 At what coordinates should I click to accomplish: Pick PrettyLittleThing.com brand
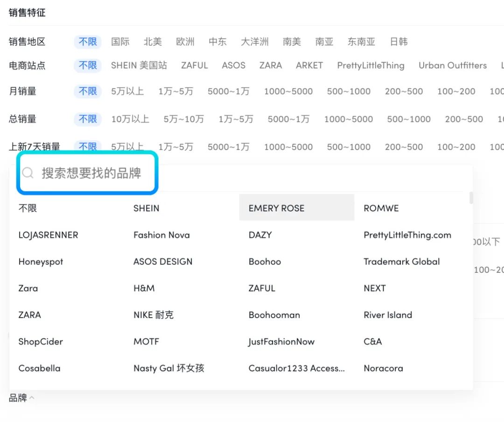pyautogui.click(x=407, y=235)
